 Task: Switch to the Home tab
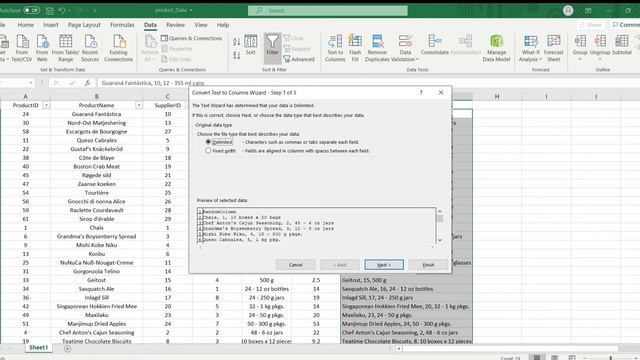(25, 25)
